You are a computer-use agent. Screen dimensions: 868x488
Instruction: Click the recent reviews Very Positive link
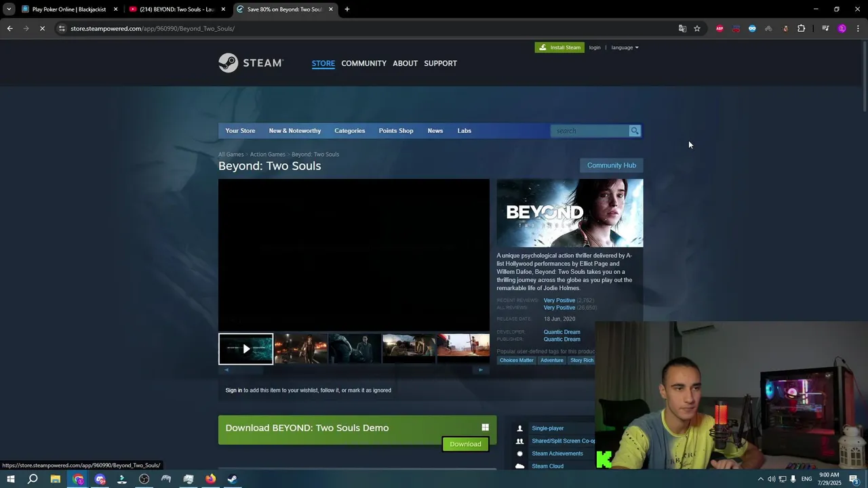(x=559, y=300)
